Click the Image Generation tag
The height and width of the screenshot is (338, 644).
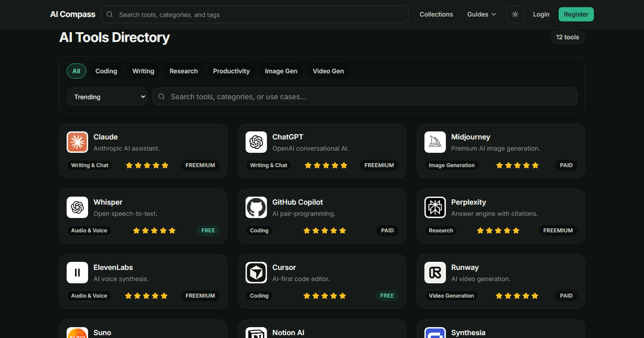point(452,165)
